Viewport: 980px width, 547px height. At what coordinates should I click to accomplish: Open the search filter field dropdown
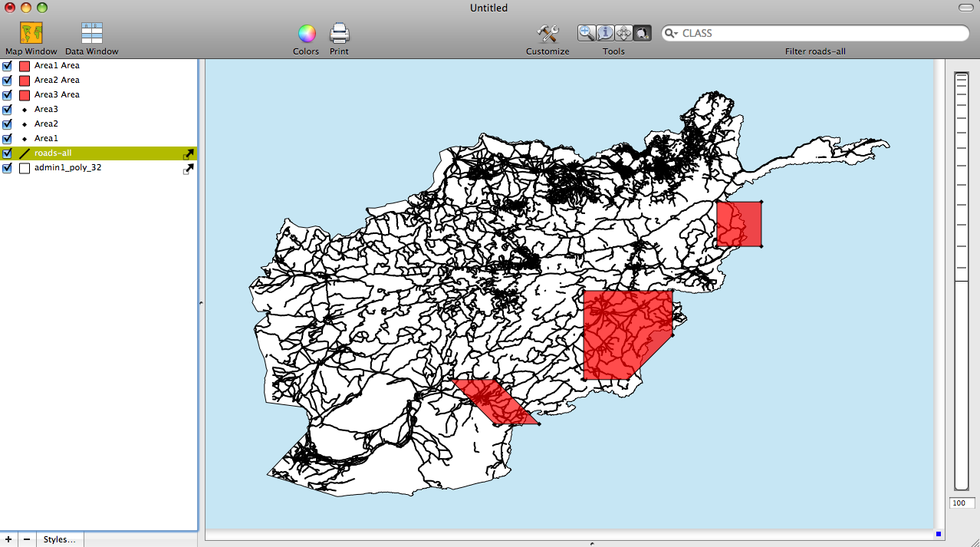coord(671,33)
